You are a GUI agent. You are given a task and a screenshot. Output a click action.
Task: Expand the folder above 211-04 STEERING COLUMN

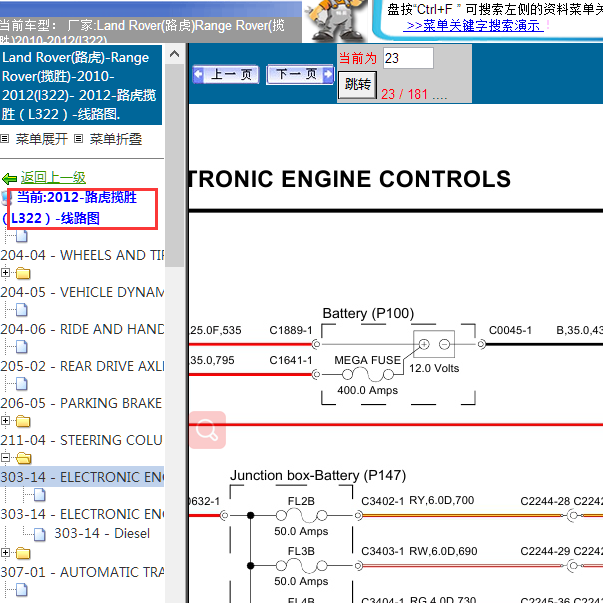click(5, 420)
